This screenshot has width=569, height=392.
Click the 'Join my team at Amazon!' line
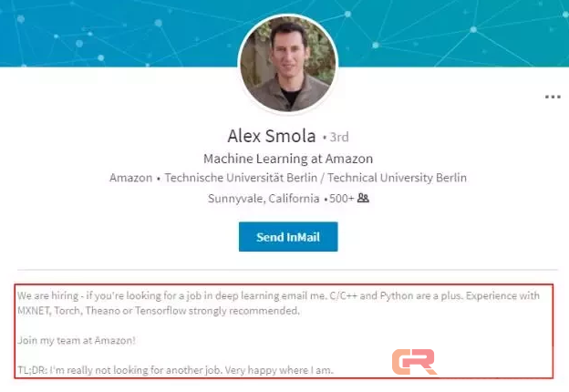pos(76,340)
